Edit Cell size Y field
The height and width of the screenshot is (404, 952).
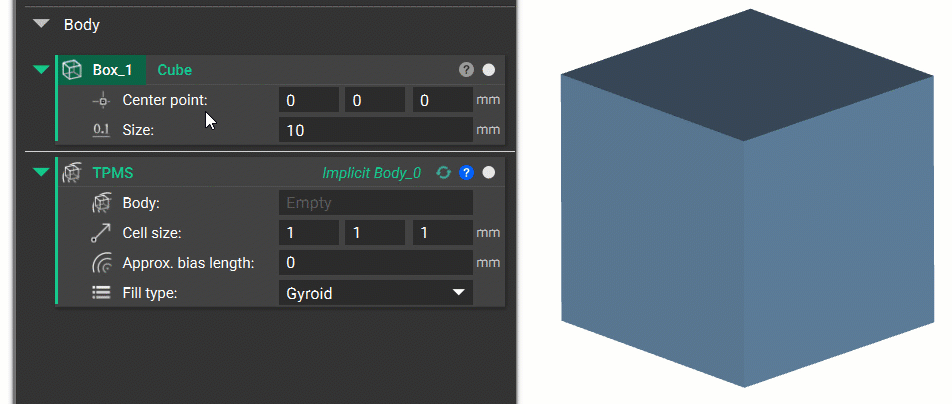coord(375,233)
